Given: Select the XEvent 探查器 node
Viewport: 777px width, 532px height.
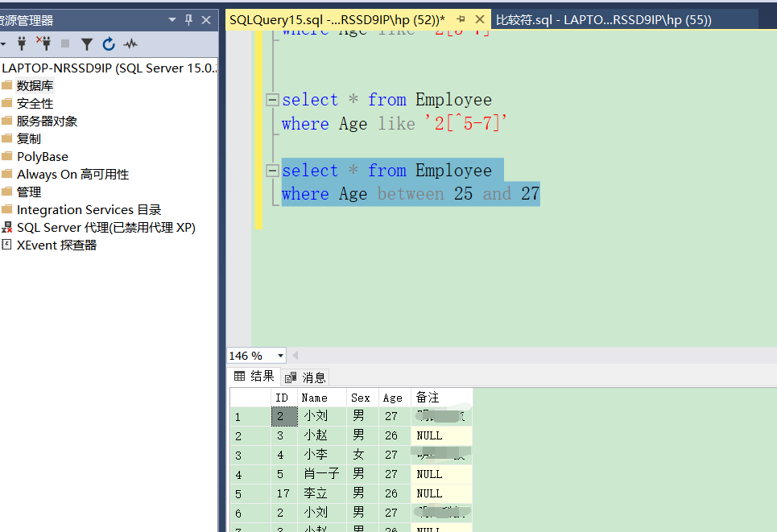Looking at the screenshot, I should coord(56,245).
